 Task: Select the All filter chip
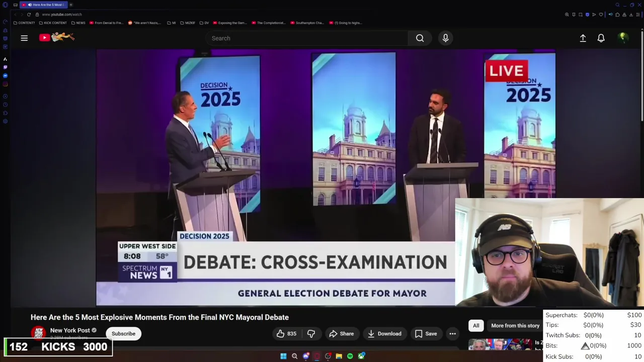[x=476, y=325]
